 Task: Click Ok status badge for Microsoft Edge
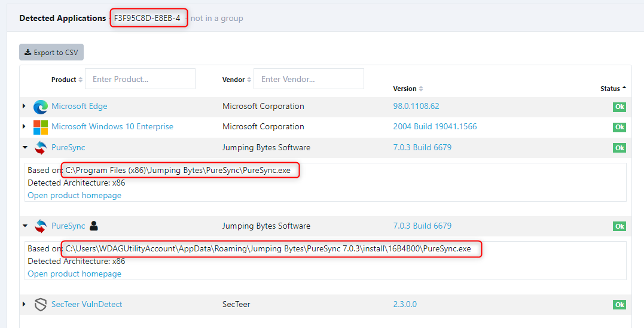pyautogui.click(x=619, y=107)
